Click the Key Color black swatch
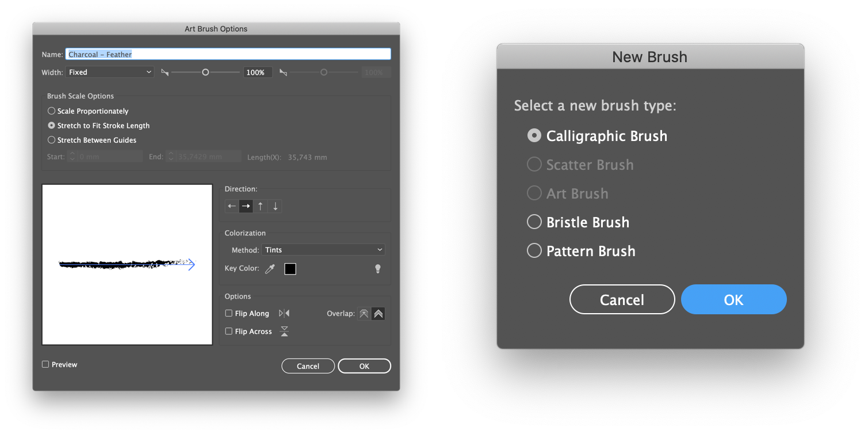The width and height of the screenshot is (868, 434). click(x=290, y=269)
